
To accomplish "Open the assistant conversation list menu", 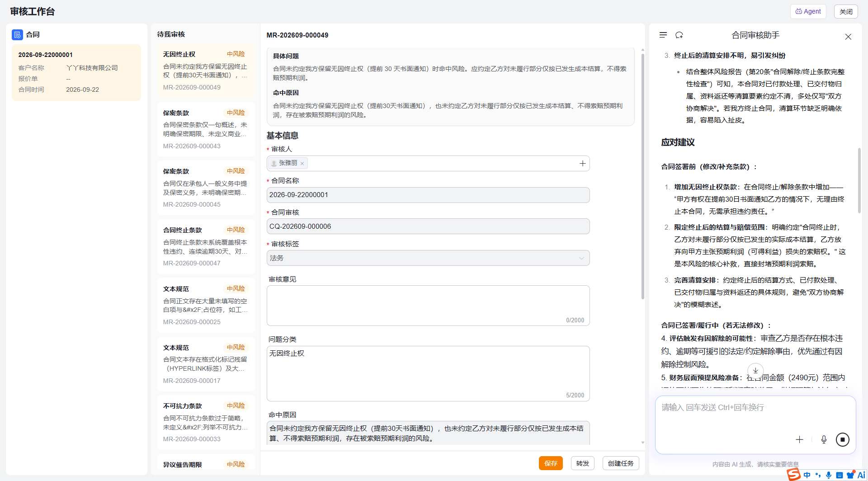I will pos(663,35).
